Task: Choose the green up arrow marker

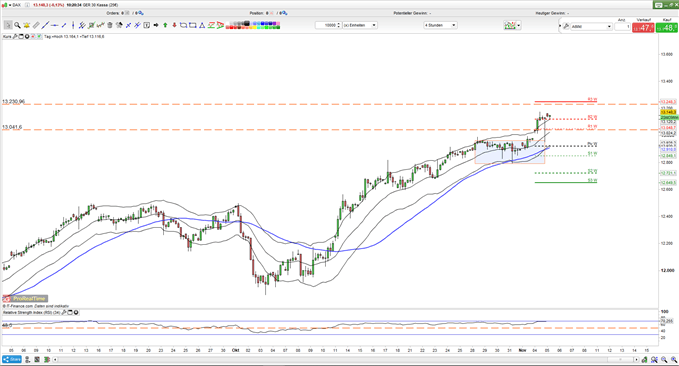Action: (165, 25)
